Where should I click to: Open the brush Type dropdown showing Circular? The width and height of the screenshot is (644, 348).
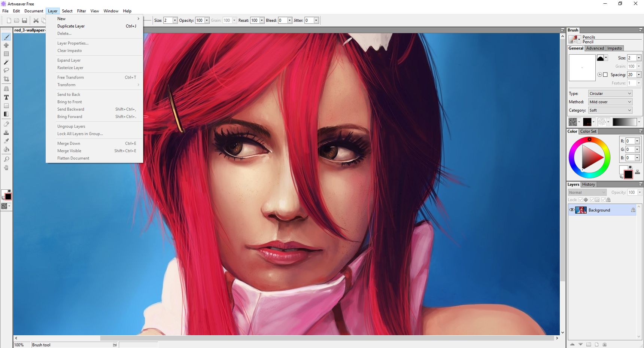click(x=610, y=94)
